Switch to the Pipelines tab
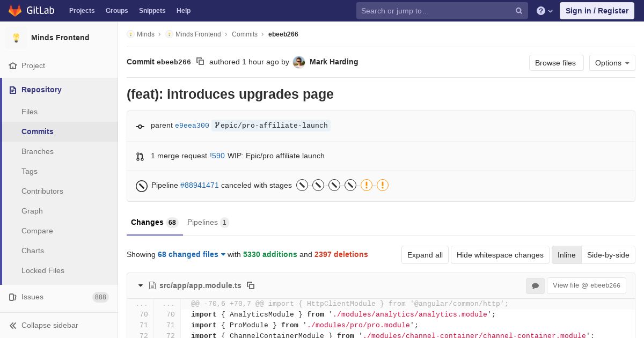 (x=207, y=222)
